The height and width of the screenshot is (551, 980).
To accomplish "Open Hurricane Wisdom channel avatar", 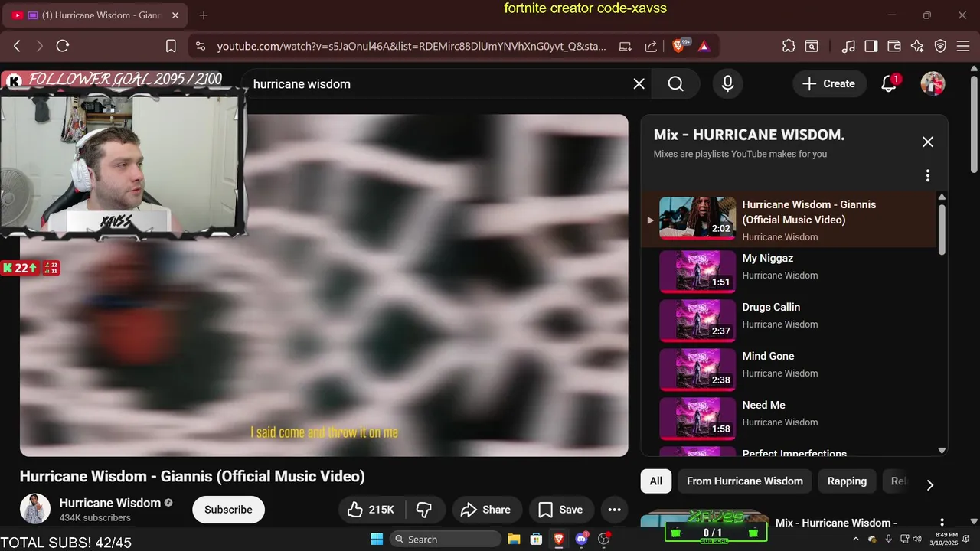I will click(35, 510).
